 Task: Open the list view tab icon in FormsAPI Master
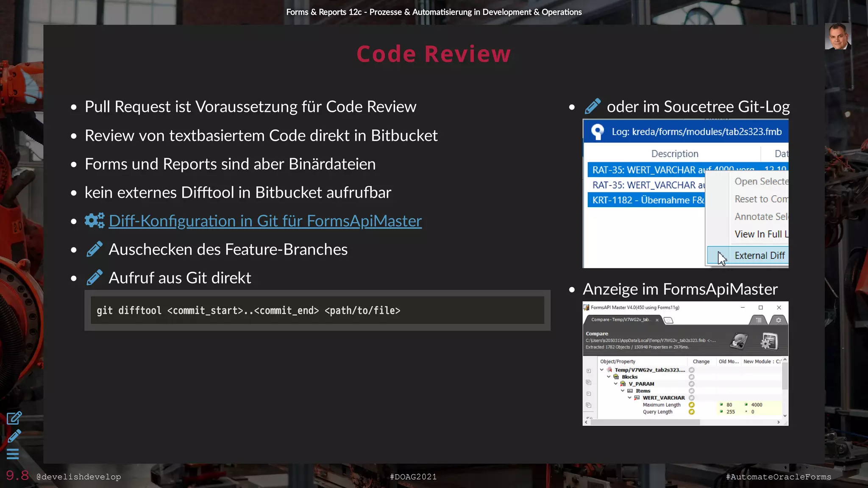click(x=758, y=320)
